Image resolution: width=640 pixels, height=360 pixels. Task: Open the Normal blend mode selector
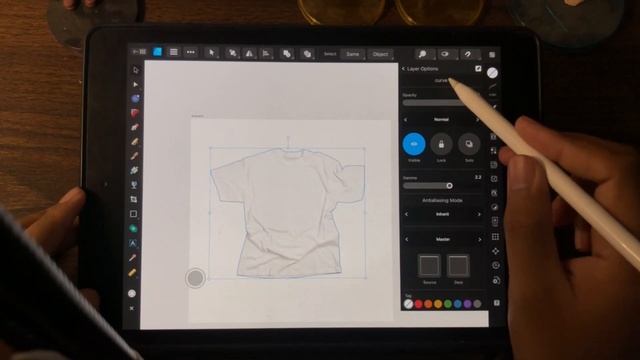[441, 120]
